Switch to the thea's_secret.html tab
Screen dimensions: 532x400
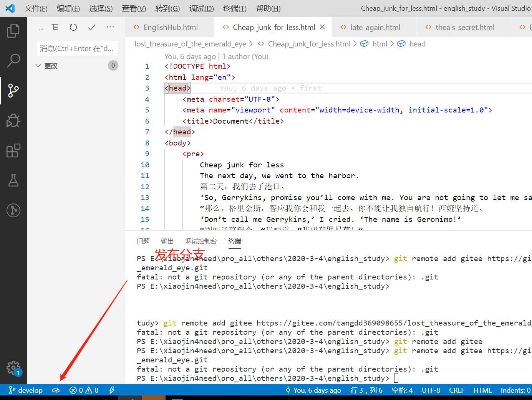(x=464, y=27)
